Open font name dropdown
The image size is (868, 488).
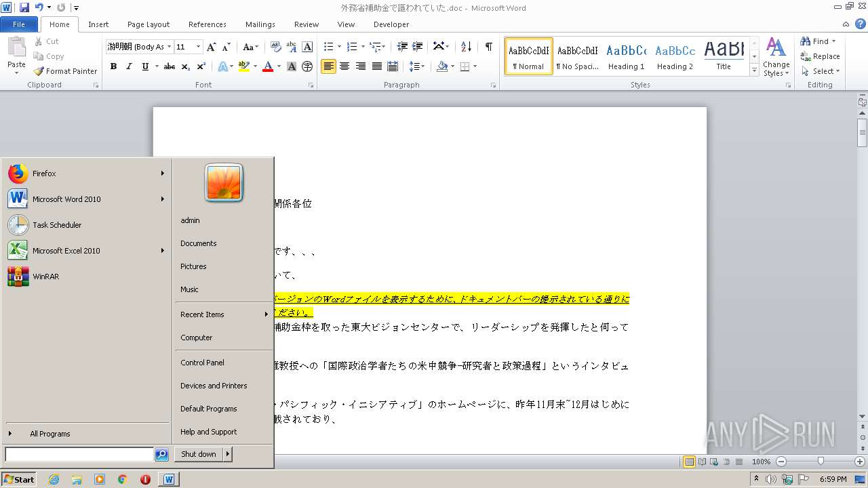click(x=169, y=47)
